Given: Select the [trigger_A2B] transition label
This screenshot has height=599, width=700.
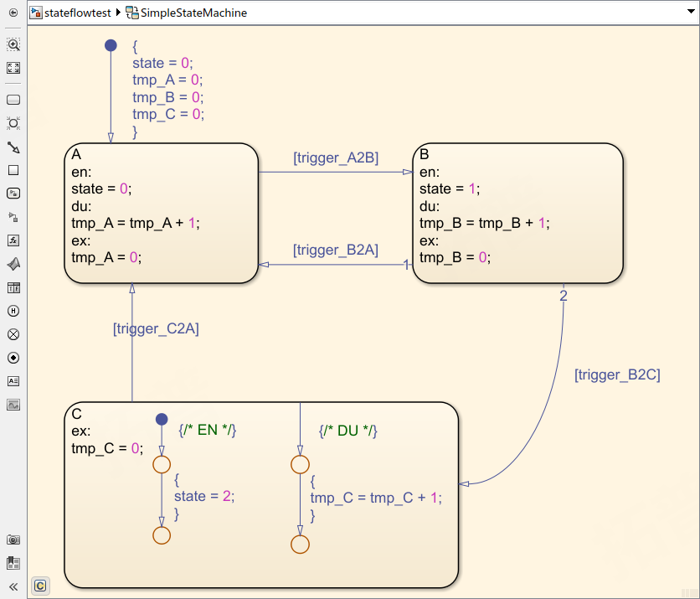Looking at the screenshot, I should 336,157.
